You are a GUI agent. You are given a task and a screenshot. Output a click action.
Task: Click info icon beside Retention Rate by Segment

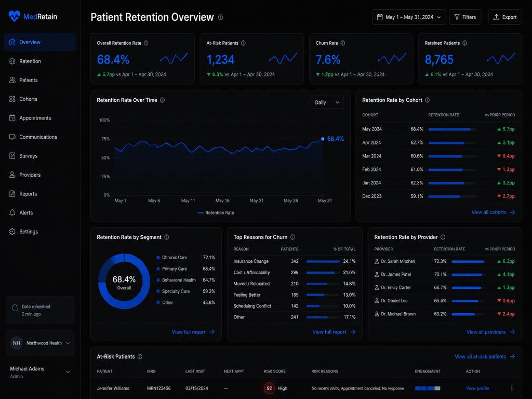[167, 237]
